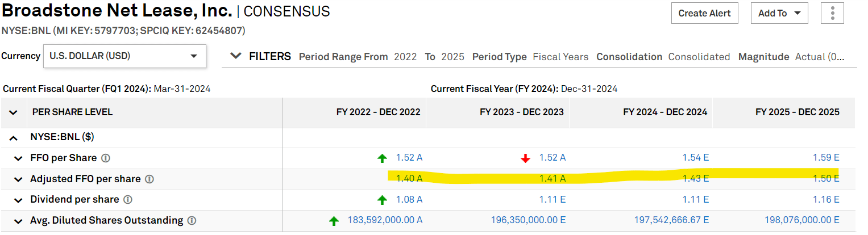Open the 1.16 E FY 2025 dividend estimate
The width and height of the screenshot is (868, 235).
click(x=826, y=200)
